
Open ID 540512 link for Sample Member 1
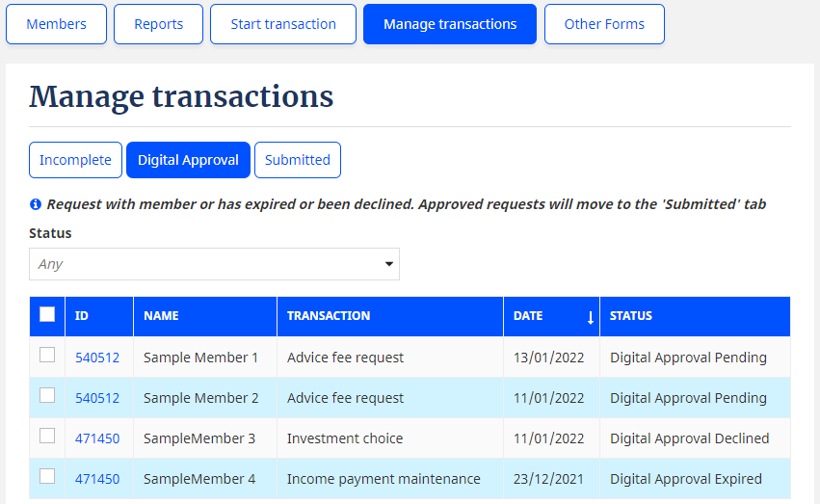tap(97, 358)
